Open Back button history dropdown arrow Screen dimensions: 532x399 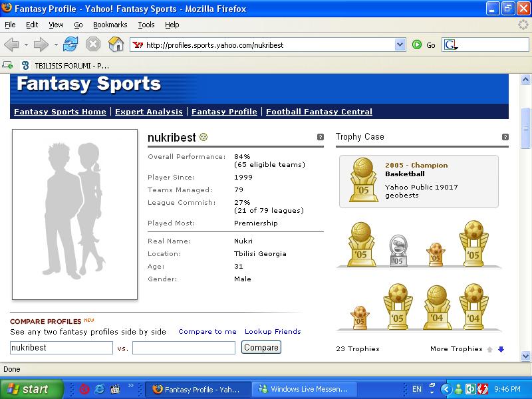click(26, 45)
